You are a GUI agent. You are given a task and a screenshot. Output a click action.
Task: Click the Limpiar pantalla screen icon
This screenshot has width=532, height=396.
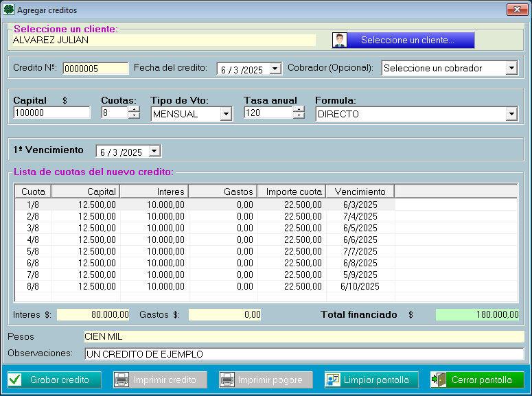pyautogui.click(x=333, y=380)
